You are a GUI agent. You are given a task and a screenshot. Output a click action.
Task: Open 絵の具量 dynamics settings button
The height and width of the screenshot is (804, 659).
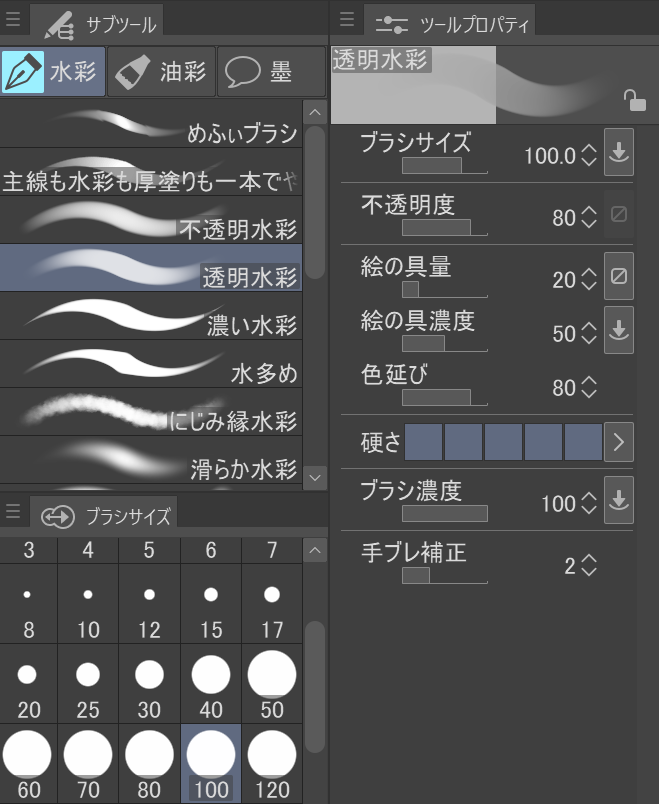point(618,276)
